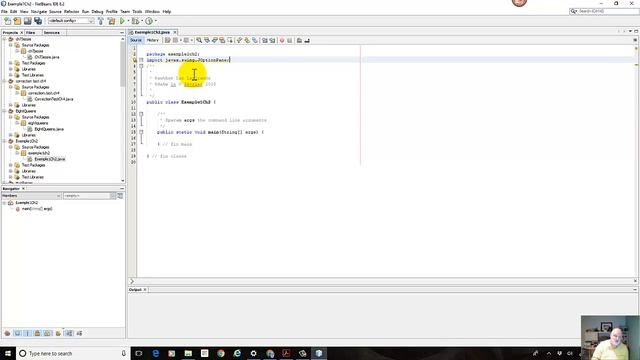640x360 pixels.
Task: Open the Debug menu
Action: click(97, 11)
